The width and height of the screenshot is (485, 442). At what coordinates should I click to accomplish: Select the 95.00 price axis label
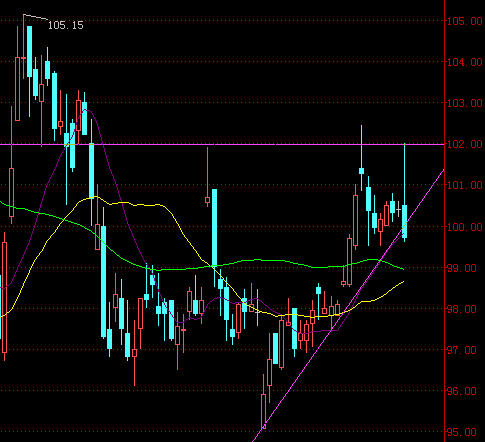(461, 432)
